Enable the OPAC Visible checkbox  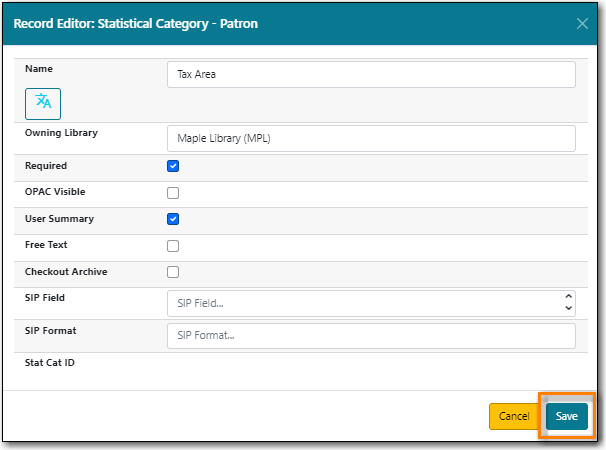173,193
